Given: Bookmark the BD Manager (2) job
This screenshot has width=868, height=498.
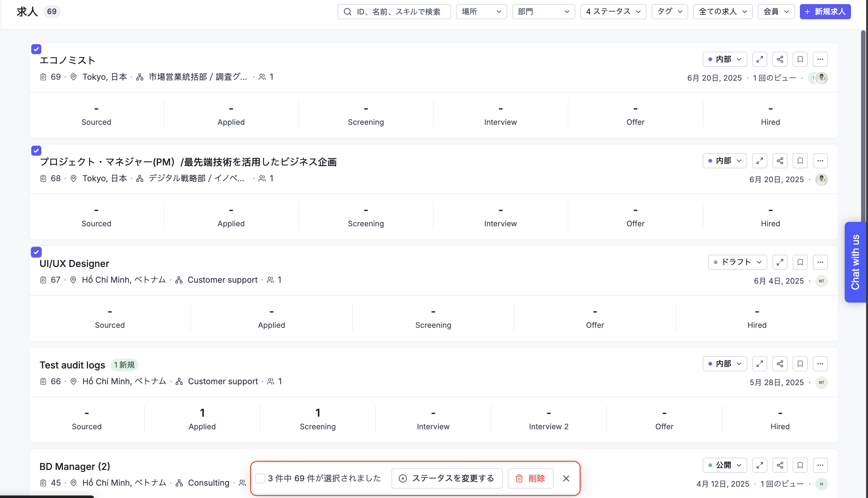Looking at the screenshot, I should (800, 465).
